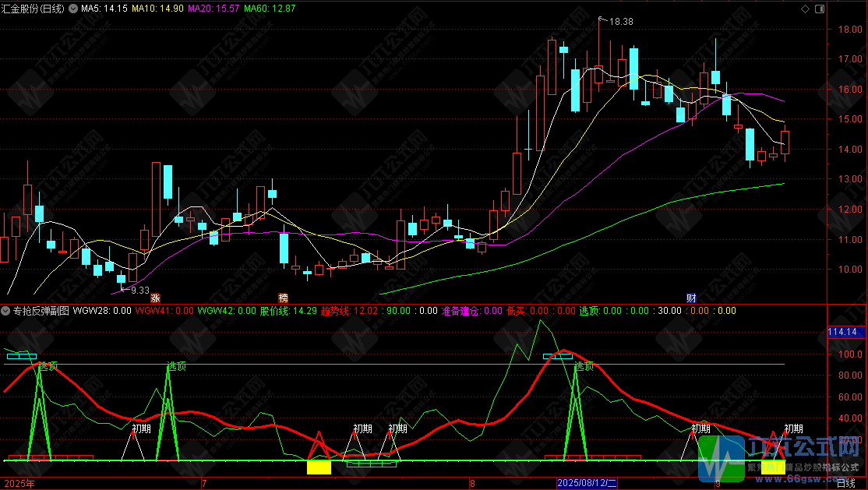Screen dimensions: 868x490
Task: Click the 低买: 0.00 value
Action: coord(528,311)
